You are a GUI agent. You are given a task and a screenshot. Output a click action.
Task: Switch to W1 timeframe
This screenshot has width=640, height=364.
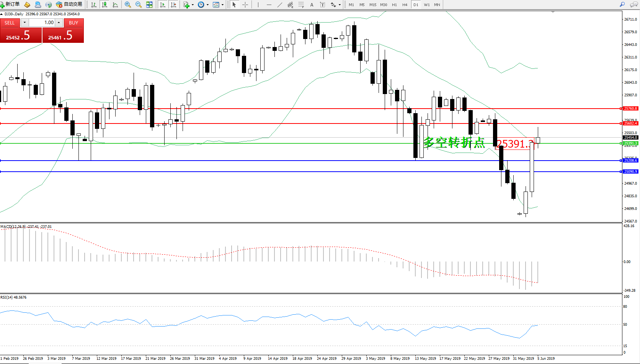click(426, 5)
